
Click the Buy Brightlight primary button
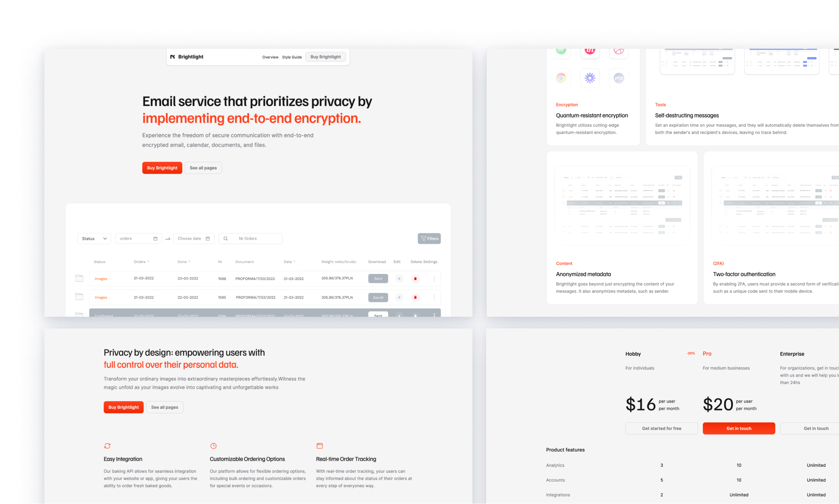(x=162, y=168)
